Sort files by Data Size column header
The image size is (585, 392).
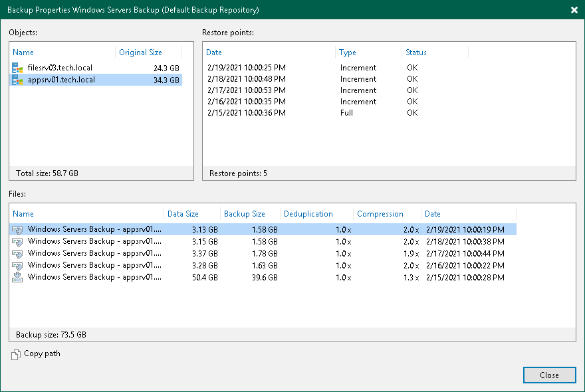coord(183,214)
